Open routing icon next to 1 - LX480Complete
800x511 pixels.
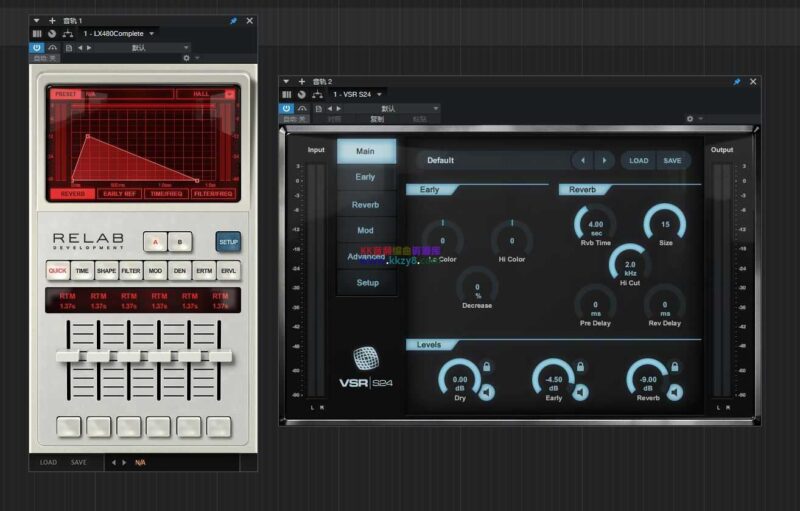[x=67, y=34]
